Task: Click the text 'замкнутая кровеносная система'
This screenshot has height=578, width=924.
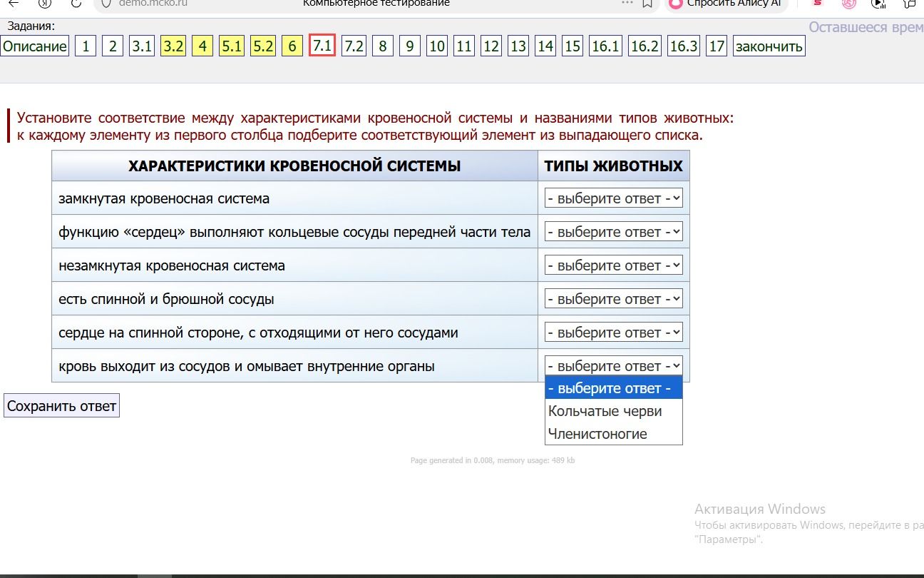Action: point(164,198)
